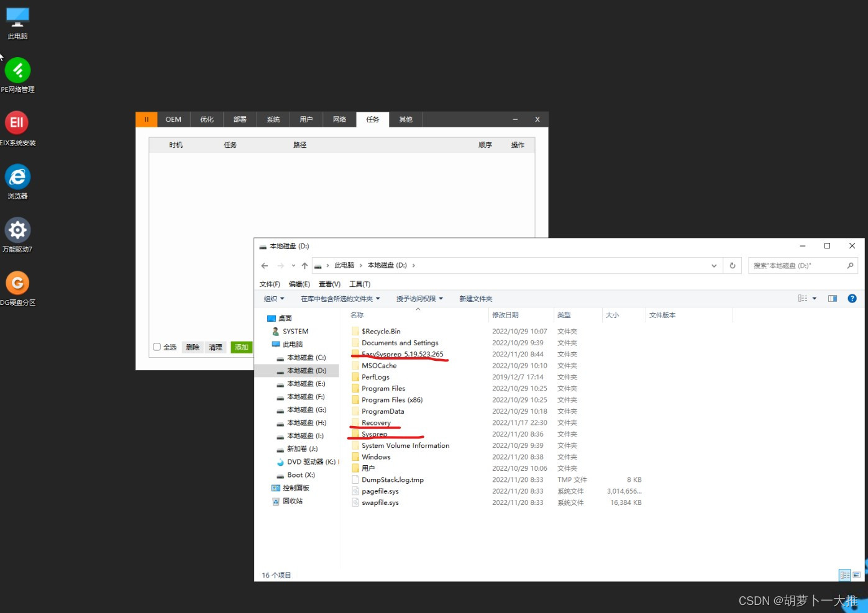Image resolution: width=868 pixels, height=613 pixels.
Task: Open the 授予访问权限 dropdown
Action: pos(420,299)
